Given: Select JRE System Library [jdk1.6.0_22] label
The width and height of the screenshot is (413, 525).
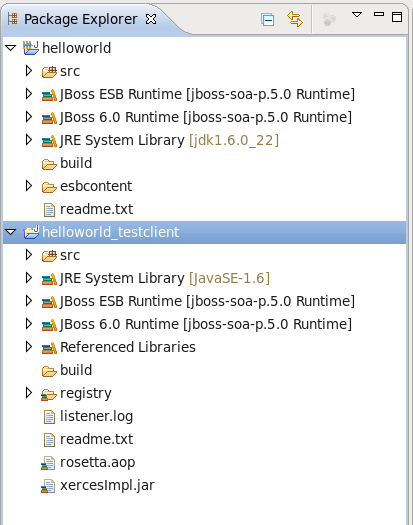Looking at the screenshot, I should point(169,140).
